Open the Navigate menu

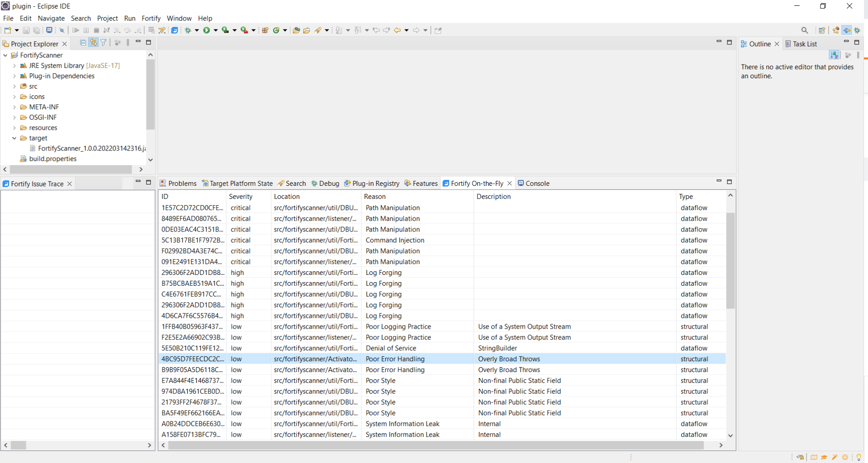(51, 18)
